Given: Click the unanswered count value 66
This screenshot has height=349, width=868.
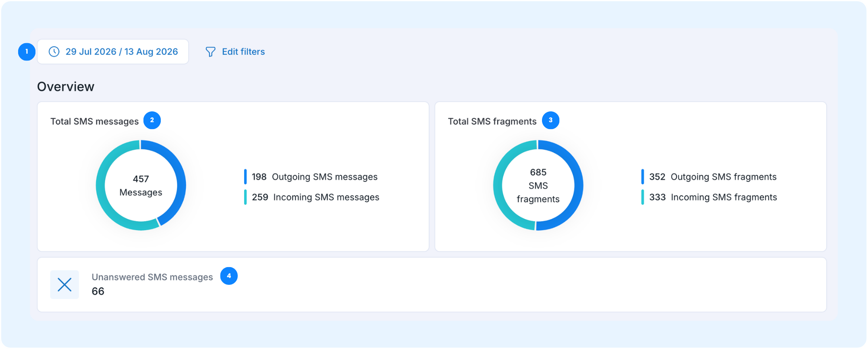Looking at the screenshot, I should click(98, 291).
